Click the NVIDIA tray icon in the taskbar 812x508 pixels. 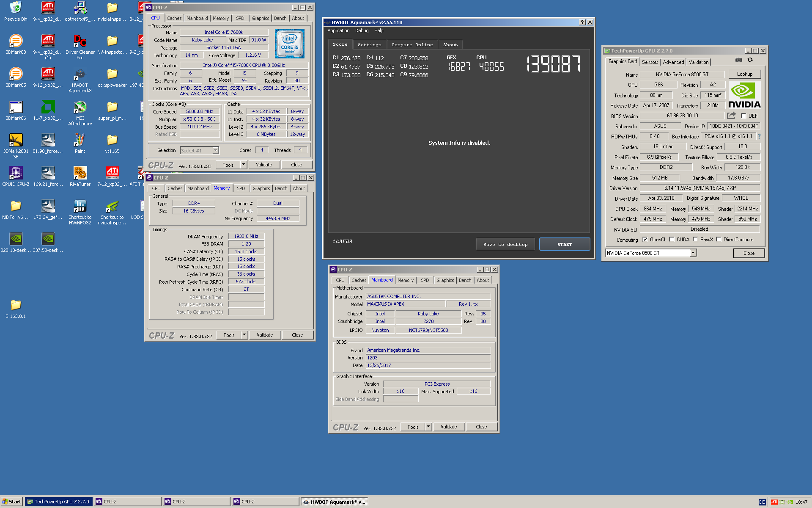[x=790, y=502]
